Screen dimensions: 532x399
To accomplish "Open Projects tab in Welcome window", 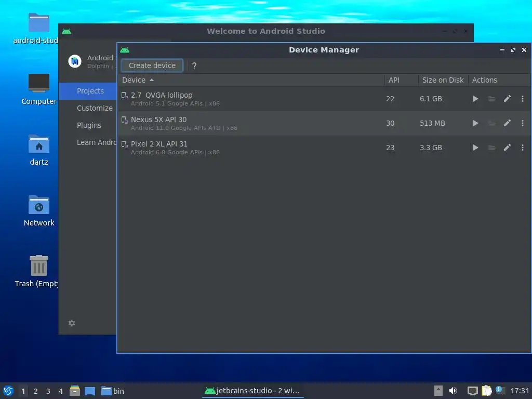I will [88, 91].
